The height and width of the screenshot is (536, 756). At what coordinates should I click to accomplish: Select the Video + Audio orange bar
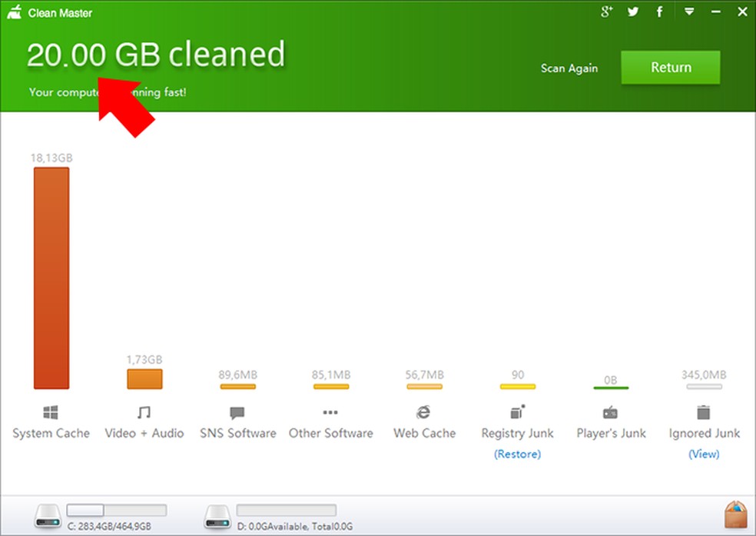(x=144, y=378)
